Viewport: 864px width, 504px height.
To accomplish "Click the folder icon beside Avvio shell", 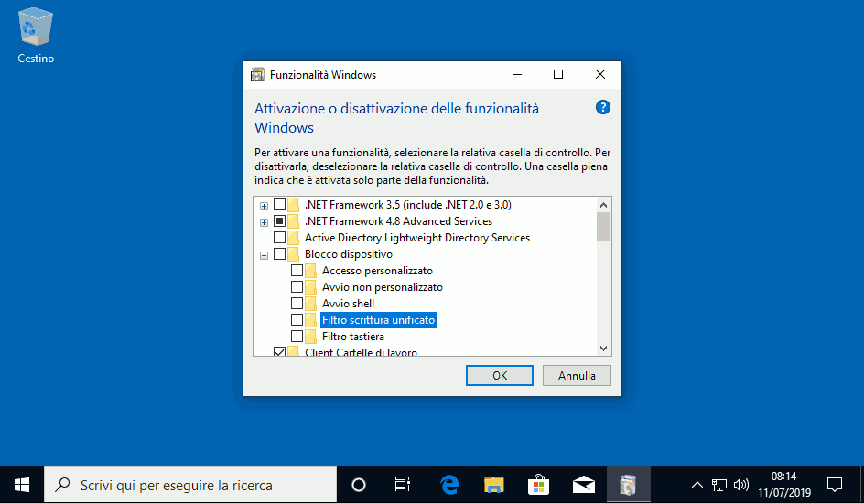I will coord(311,304).
